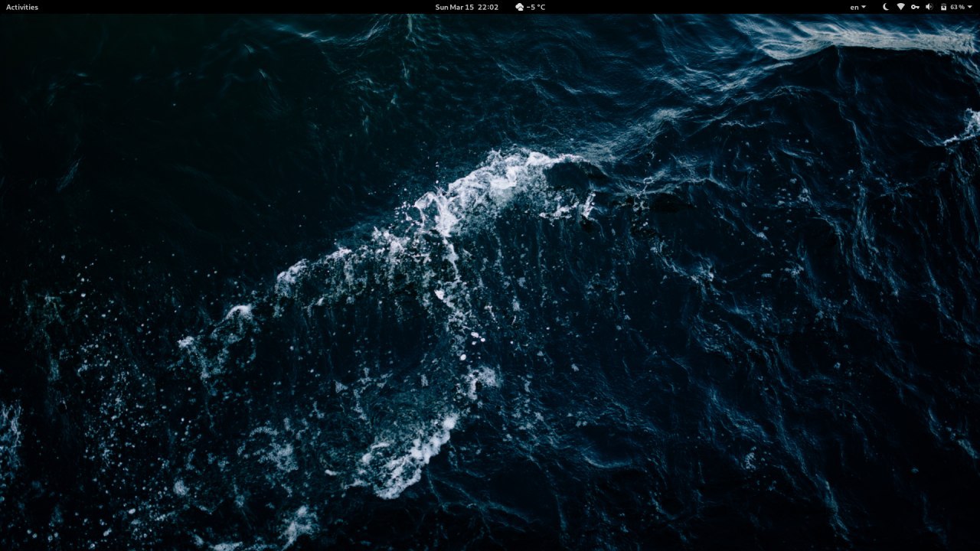
Task: Click the battery icon
Action: 943,7
